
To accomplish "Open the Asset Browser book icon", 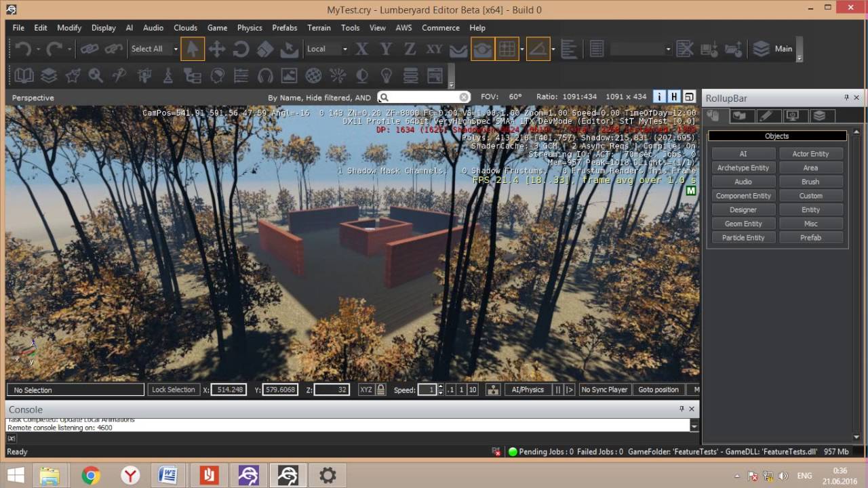I will click(24, 75).
